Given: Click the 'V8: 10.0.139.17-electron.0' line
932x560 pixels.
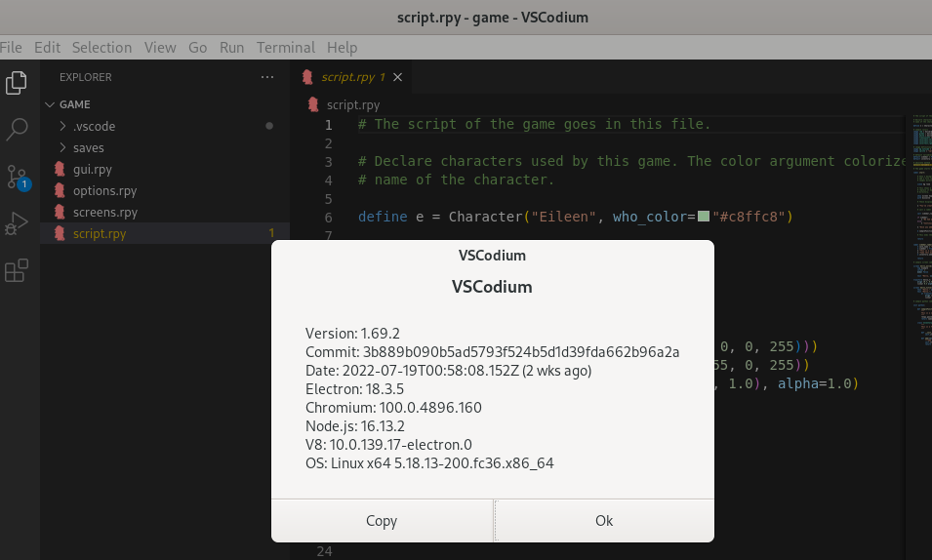Looking at the screenshot, I should pos(388,445).
